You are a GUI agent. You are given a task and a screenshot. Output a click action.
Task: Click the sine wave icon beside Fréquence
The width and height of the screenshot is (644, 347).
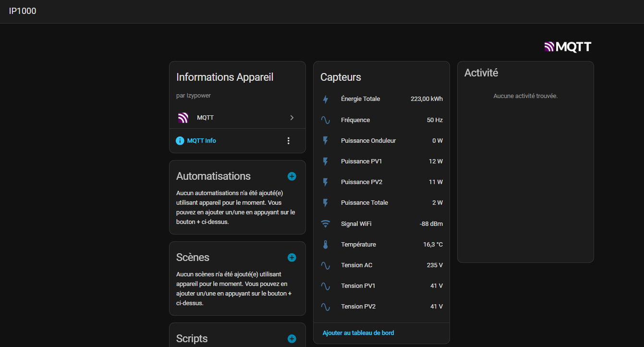pyautogui.click(x=326, y=120)
